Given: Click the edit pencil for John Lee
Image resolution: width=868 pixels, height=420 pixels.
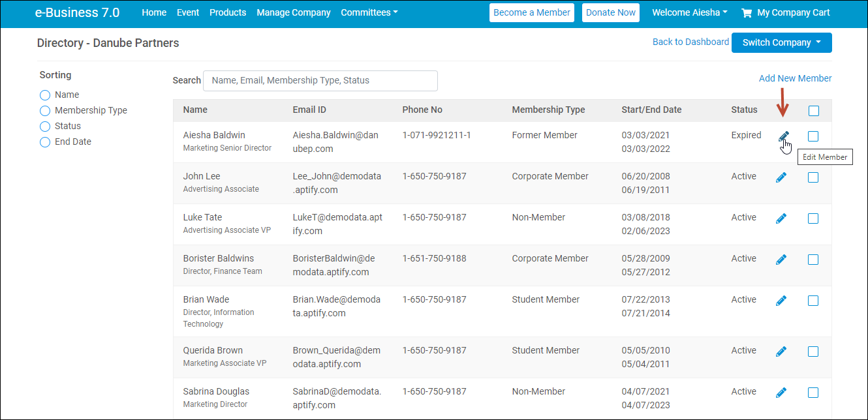Looking at the screenshot, I should pos(781,177).
